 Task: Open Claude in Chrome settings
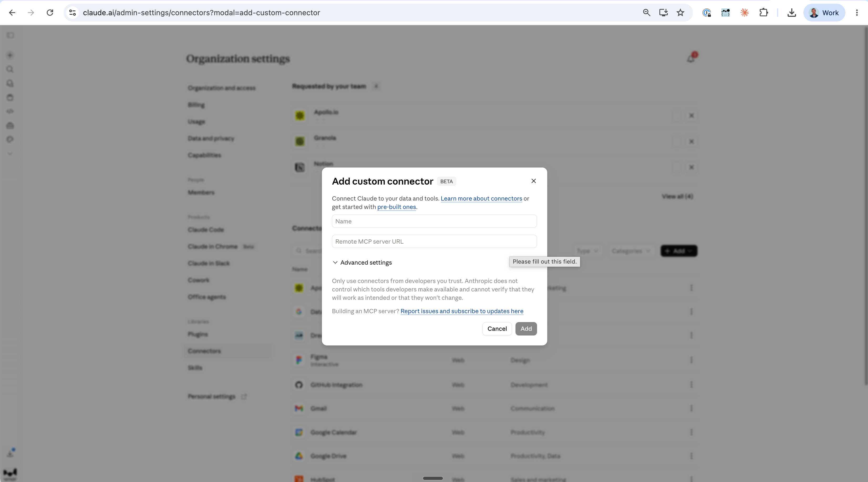[212, 247]
